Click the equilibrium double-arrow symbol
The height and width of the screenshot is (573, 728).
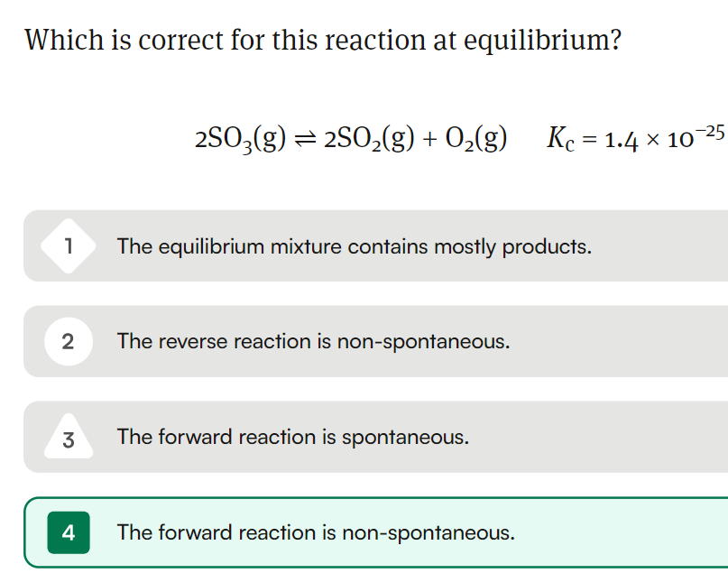[305, 139]
